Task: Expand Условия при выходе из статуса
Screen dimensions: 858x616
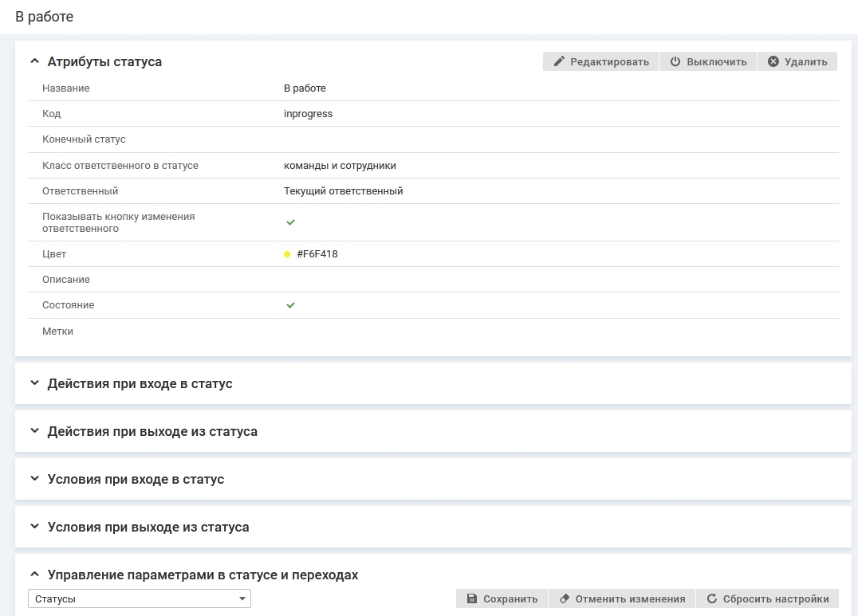Action: coord(34,527)
